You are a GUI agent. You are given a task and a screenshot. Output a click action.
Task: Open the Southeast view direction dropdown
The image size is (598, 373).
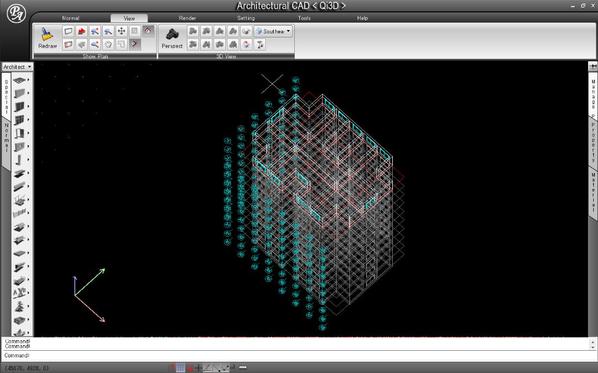click(x=273, y=31)
